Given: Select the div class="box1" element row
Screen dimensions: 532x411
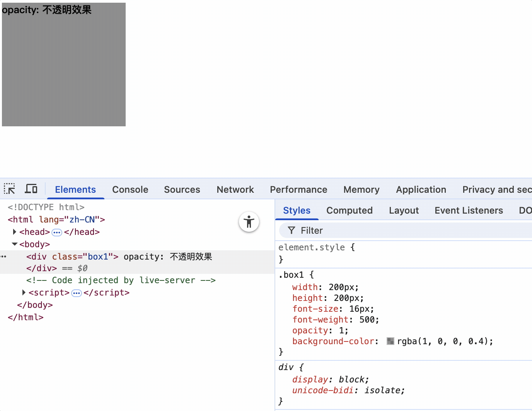Looking at the screenshot, I should 137,256.
